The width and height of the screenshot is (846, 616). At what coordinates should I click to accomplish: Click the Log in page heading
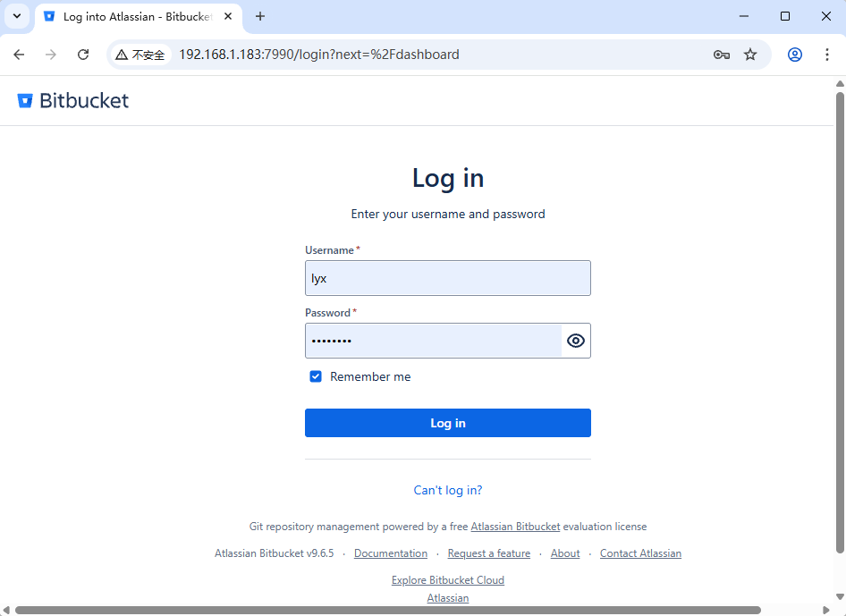(448, 179)
